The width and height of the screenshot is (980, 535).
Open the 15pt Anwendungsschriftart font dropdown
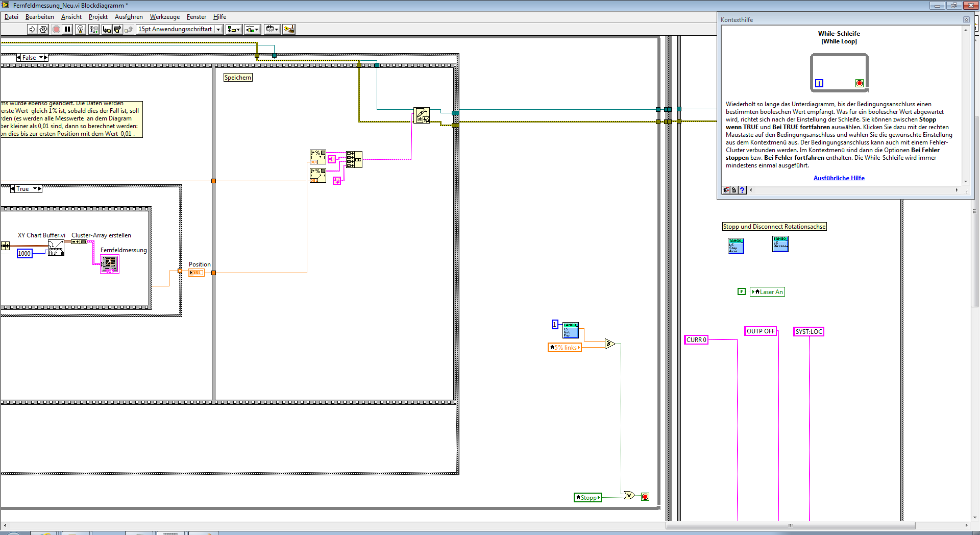[180, 29]
